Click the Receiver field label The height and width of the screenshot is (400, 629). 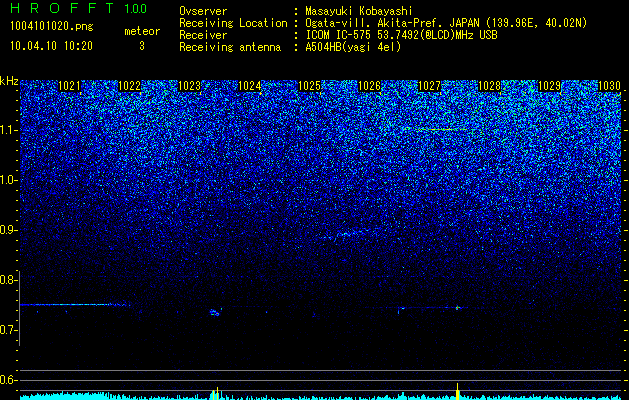click(x=203, y=35)
